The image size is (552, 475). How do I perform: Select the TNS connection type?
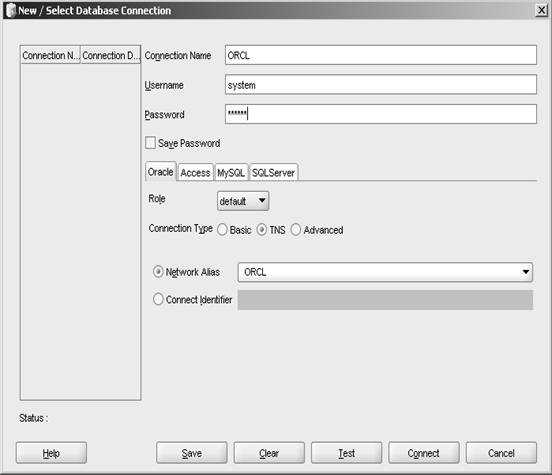262,230
